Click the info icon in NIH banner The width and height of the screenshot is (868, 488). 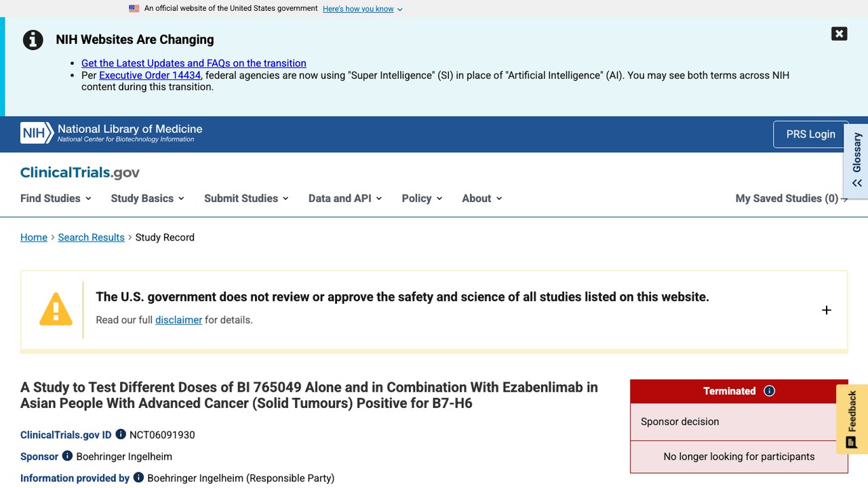(x=33, y=40)
